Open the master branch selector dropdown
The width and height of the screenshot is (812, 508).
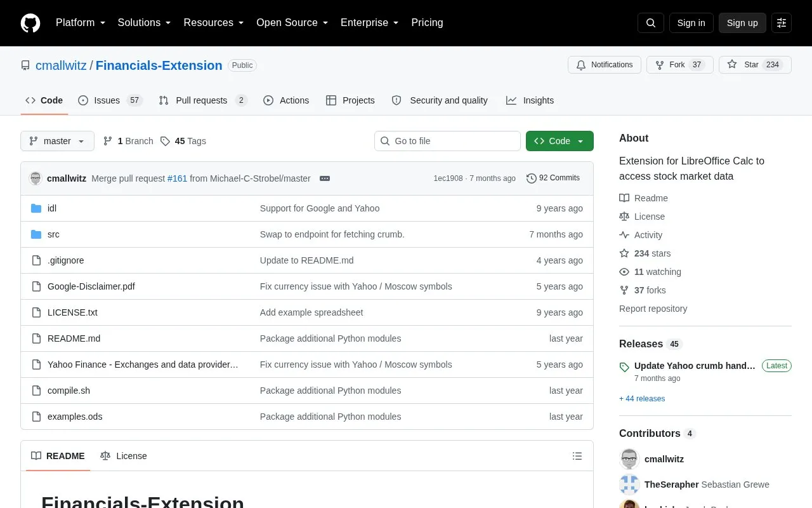click(x=57, y=141)
